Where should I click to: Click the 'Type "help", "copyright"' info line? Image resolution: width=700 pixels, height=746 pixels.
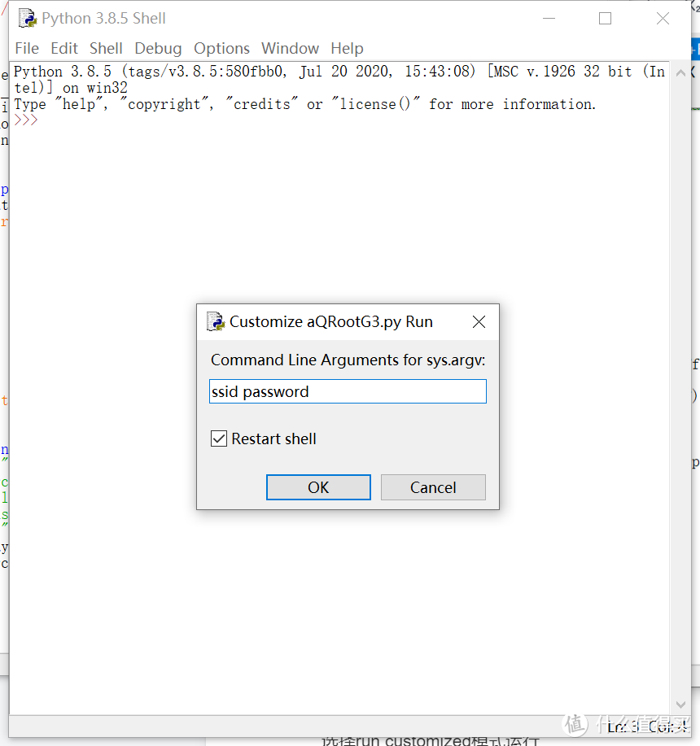pyautogui.click(x=304, y=103)
